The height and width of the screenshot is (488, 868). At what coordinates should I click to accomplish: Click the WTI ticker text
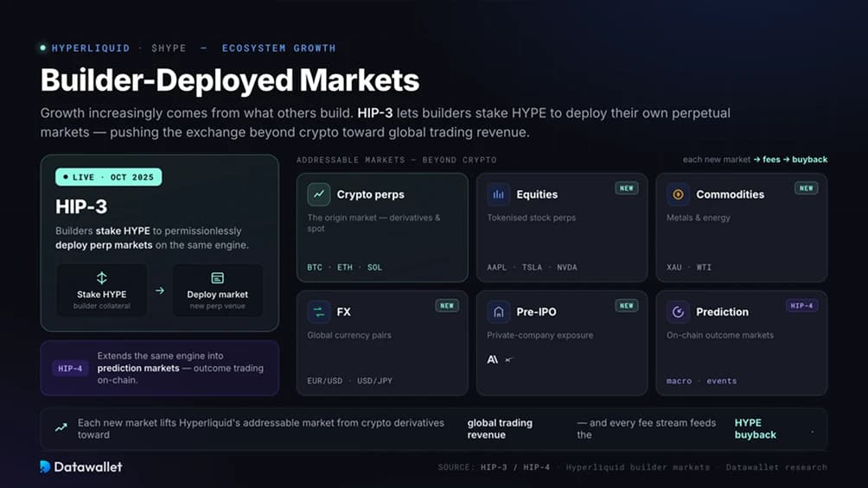coord(704,267)
